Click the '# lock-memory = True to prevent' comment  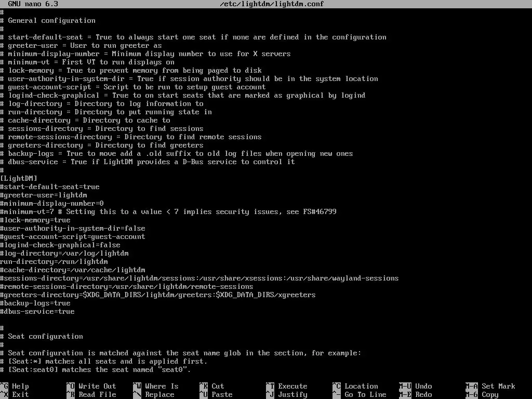coord(131,71)
